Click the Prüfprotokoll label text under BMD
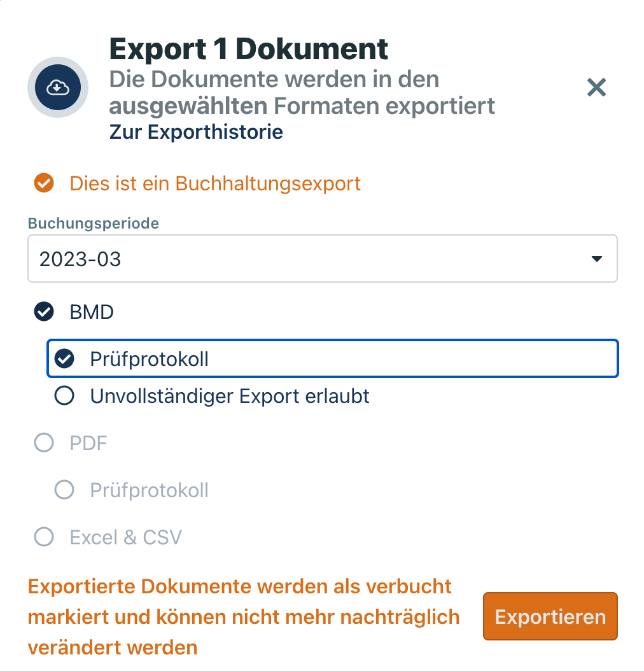The image size is (644, 671). tap(149, 359)
